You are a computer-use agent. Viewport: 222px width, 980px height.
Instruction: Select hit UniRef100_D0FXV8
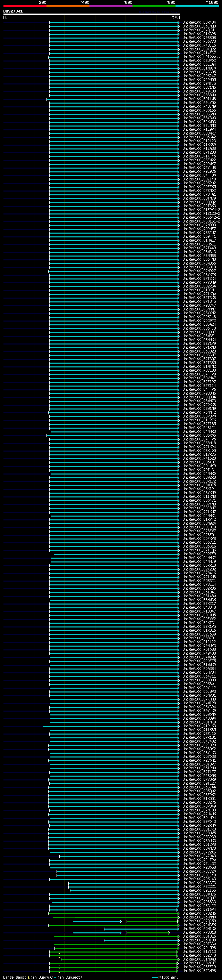click(x=199, y=538)
